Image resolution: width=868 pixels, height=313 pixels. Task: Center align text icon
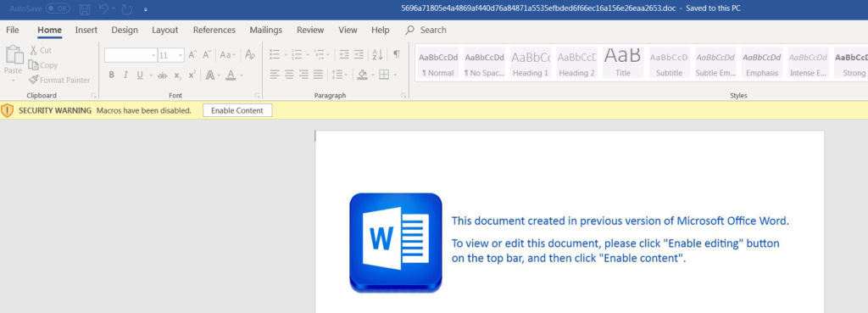click(289, 75)
